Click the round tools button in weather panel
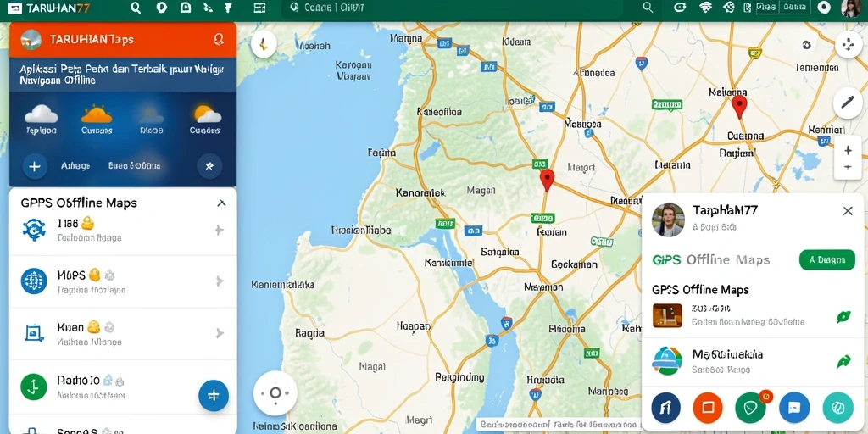Image resolution: width=868 pixels, height=434 pixels. click(210, 166)
